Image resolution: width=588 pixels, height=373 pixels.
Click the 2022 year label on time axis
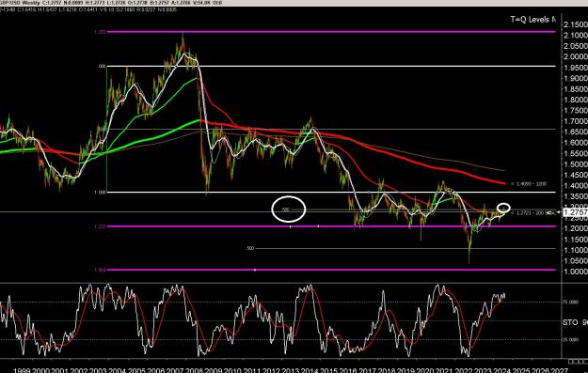pyautogui.click(x=464, y=371)
